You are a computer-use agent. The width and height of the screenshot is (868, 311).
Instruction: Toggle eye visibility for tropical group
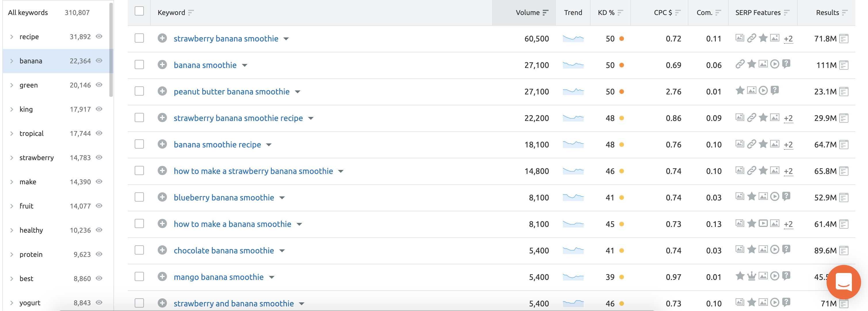point(99,133)
